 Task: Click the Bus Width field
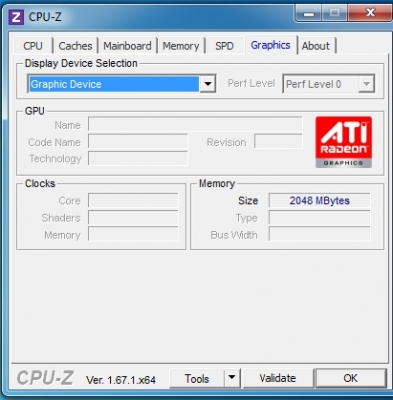tap(319, 234)
